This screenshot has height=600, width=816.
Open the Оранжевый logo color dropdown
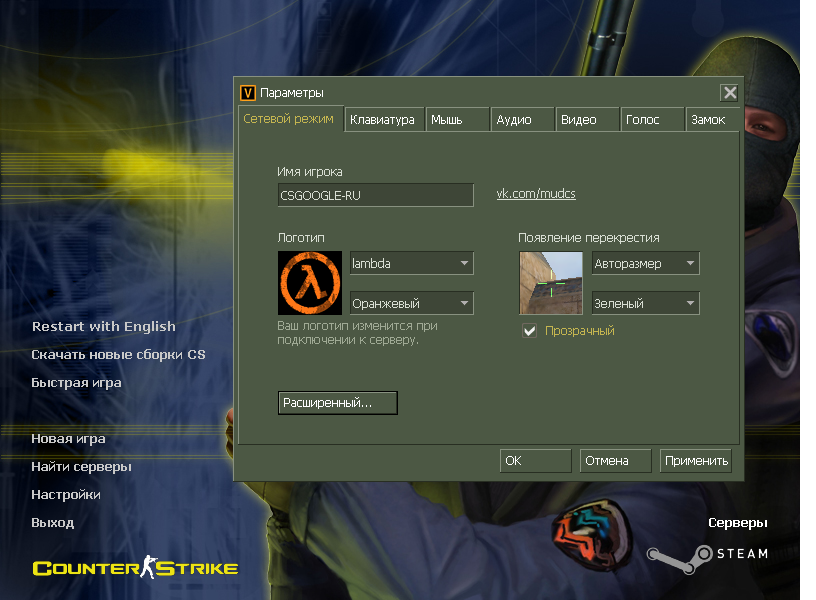click(412, 303)
